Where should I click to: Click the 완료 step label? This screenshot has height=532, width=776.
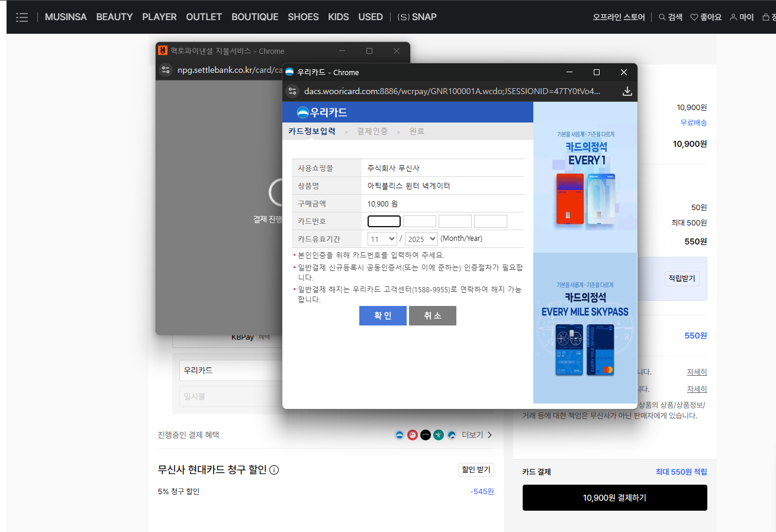click(x=417, y=131)
